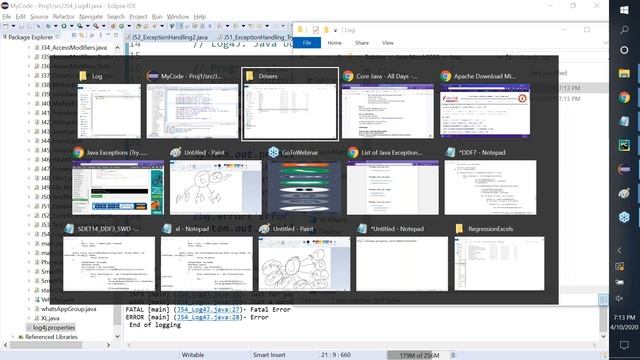This screenshot has height=360, width=640.
Task: Open console link J54_Log4J.java:28
Action: 208,317
